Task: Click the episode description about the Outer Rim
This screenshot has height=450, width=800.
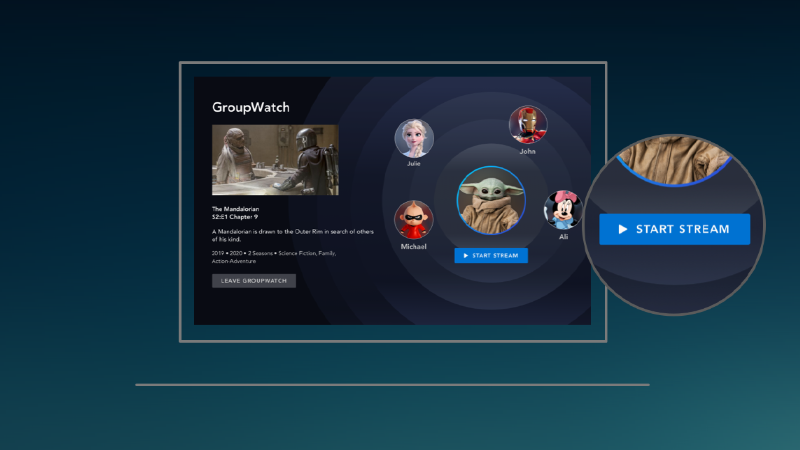Action: point(293,235)
